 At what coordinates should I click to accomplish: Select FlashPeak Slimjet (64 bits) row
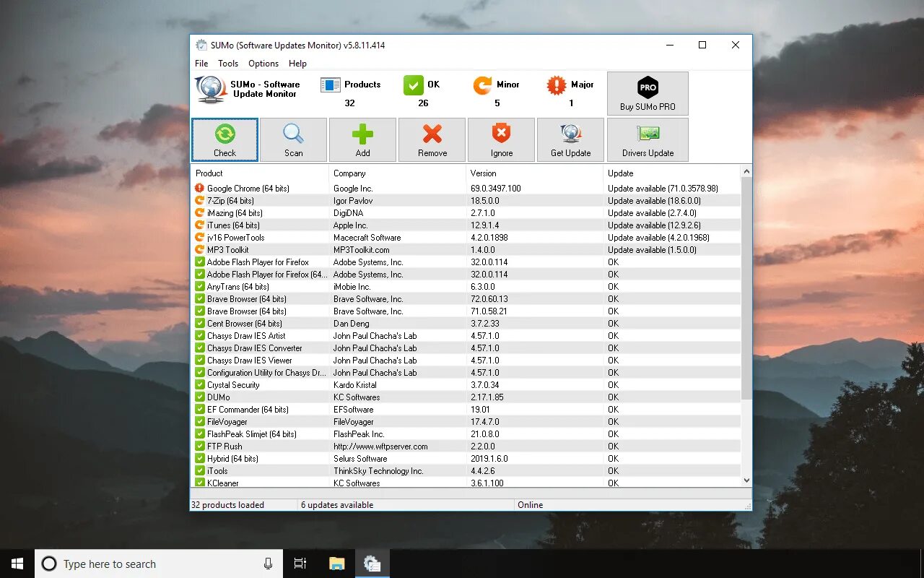pos(466,434)
